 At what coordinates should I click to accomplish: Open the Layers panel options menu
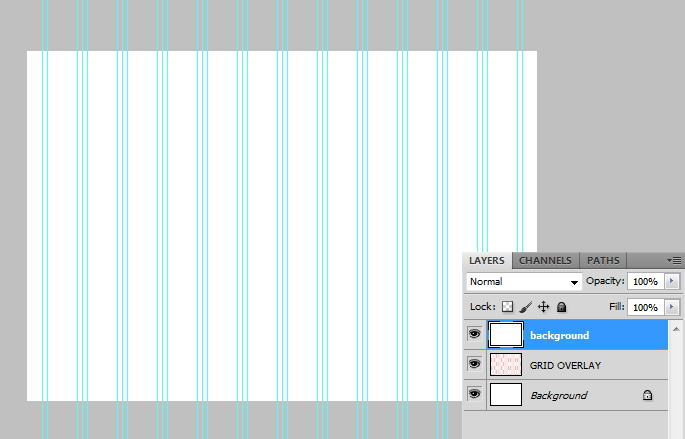(x=674, y=260)
